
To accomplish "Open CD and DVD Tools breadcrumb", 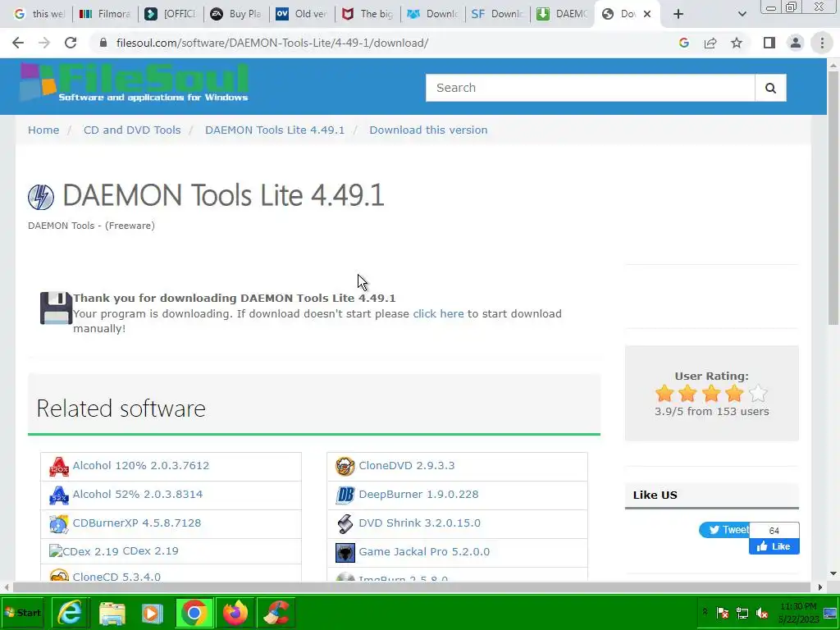I will (x=132, y=130).
